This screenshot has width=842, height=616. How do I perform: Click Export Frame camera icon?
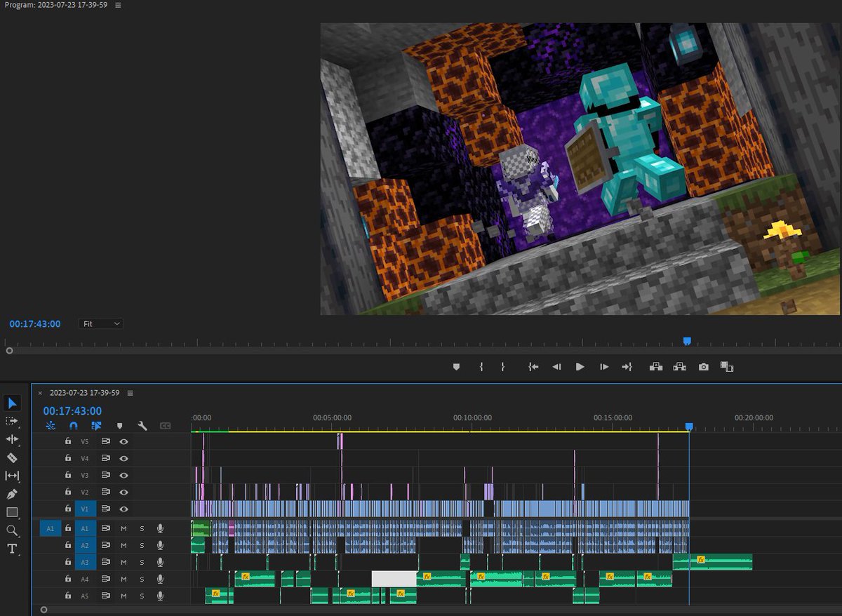[x=704, y=366]
